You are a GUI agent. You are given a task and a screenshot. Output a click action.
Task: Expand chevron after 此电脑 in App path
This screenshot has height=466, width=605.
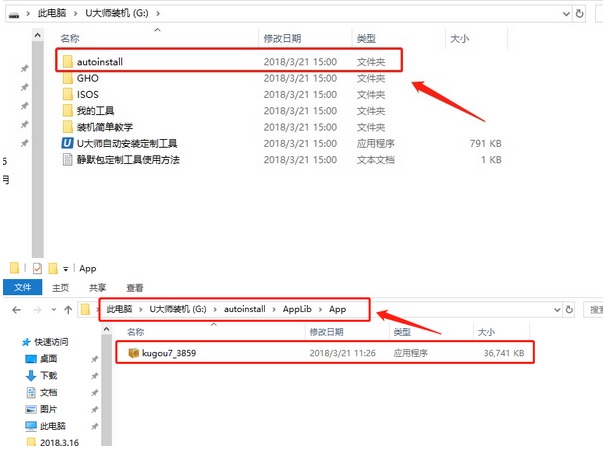(x=141, y=309)
